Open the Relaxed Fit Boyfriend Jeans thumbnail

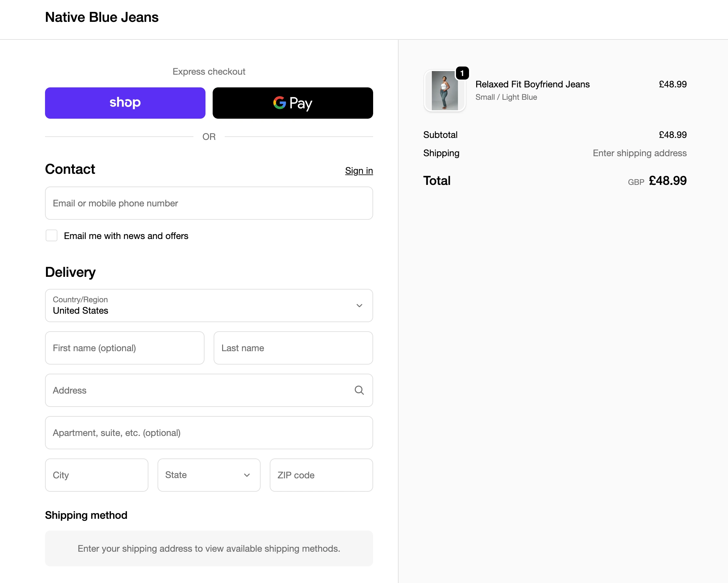coord(444,91)
